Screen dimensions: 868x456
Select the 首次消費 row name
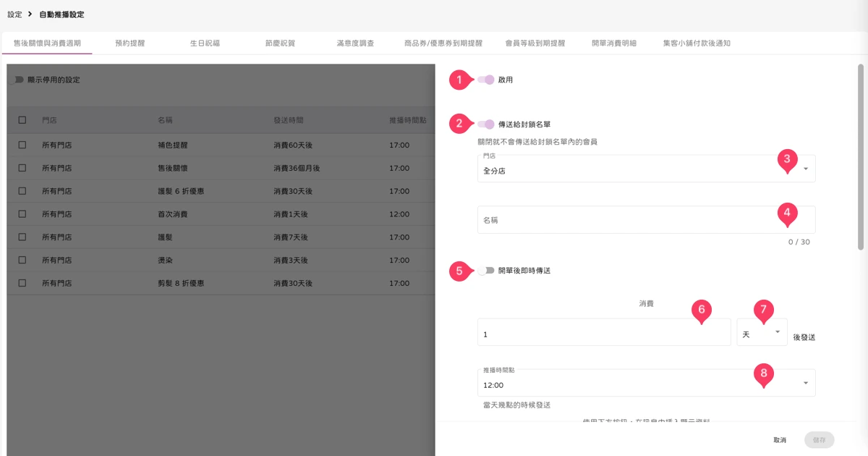click(173, 214)
